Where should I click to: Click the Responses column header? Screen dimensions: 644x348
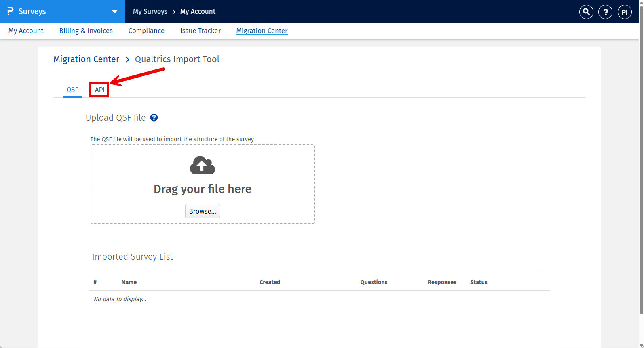tap(442, 282)
